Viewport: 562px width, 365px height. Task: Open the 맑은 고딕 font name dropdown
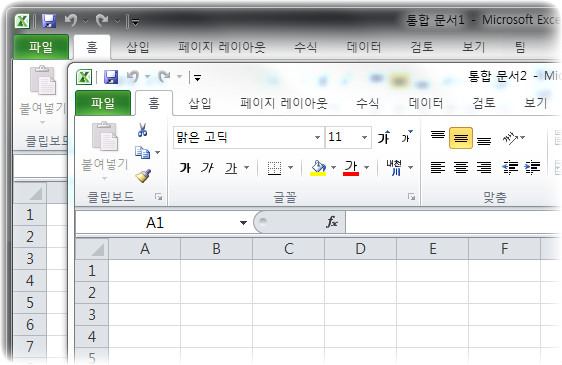317,137
